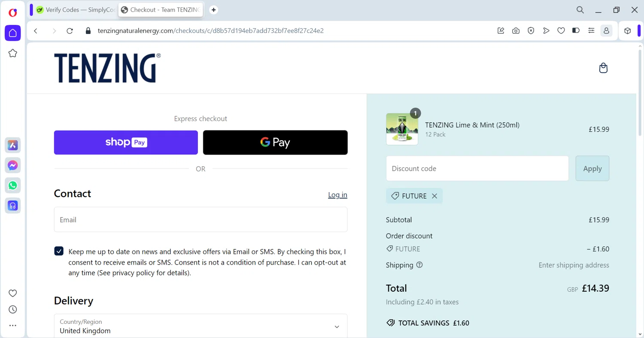
Task: Open the profile account icon
Action: (606, 31)
